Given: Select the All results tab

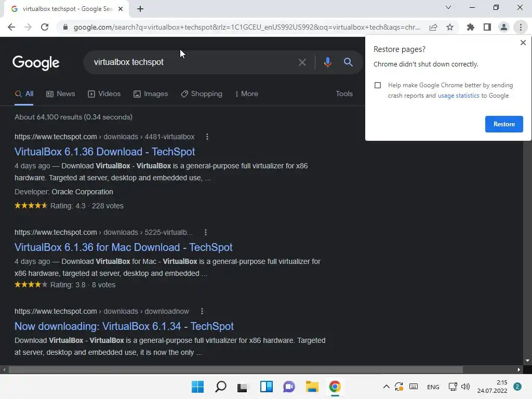Looking at the screenshot, I should [24, 94].
